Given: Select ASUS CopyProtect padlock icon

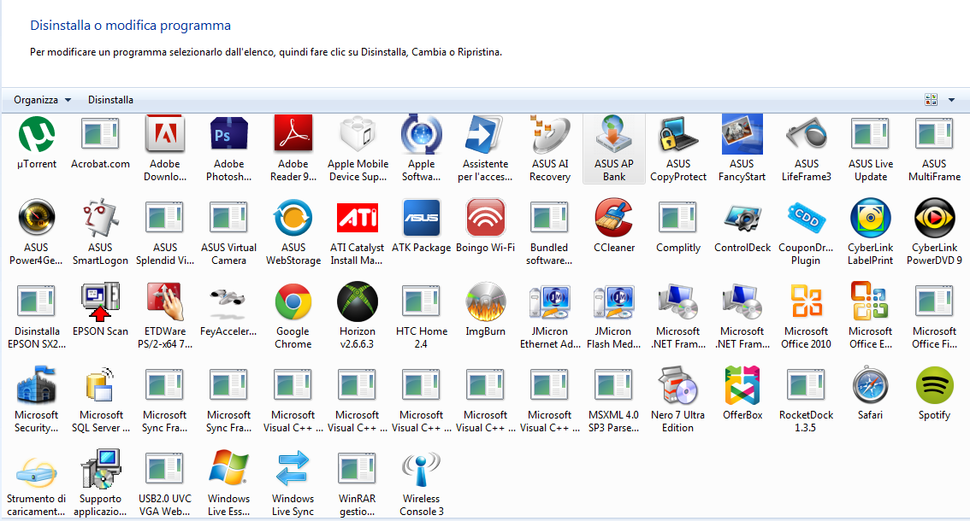Looking at the screenshot, I should (x=678, y=135).
